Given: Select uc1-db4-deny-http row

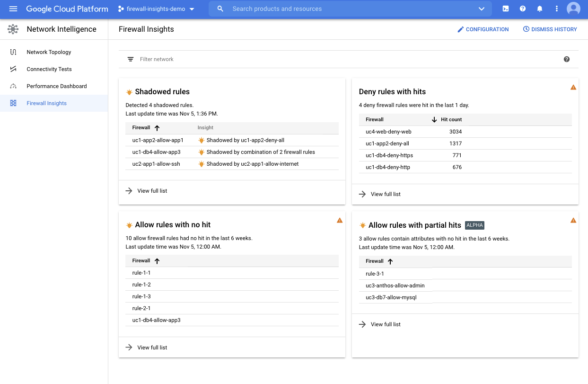Looking at the screenshot, I should point(465,167).
